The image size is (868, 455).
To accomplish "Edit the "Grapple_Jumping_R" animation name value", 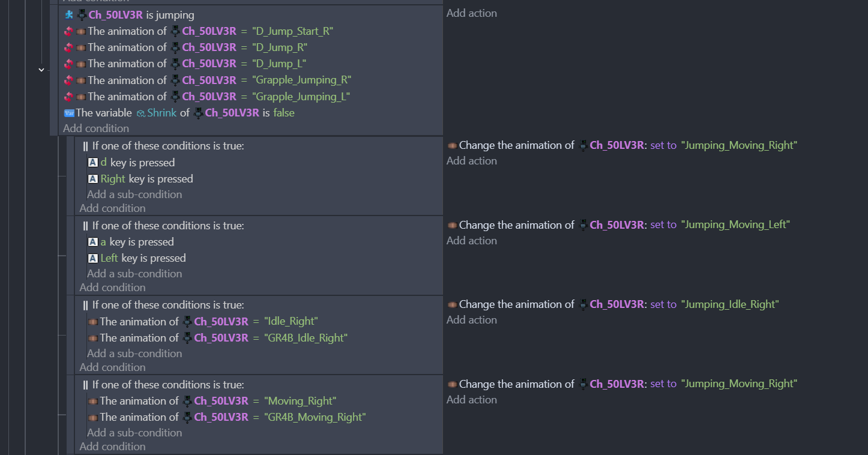I will tap(301, 80).
